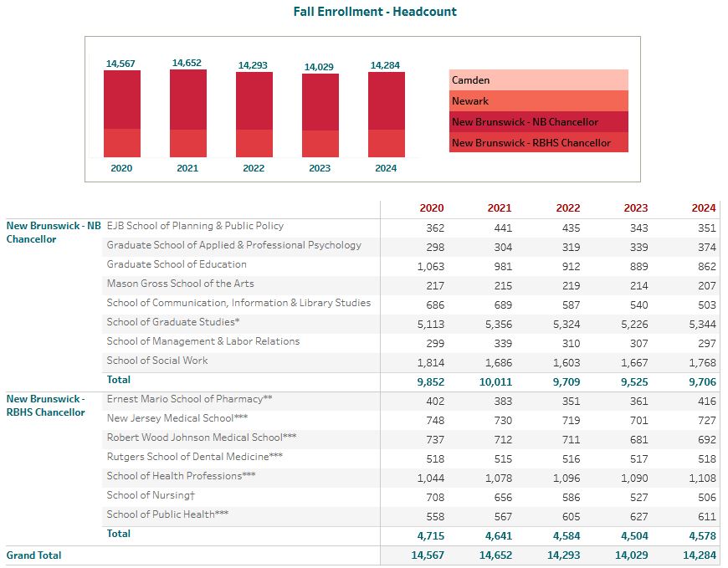Click RBHS total 2020 value 4,715
The width and height of the screenshot is (728, 568).
(430, 536)
